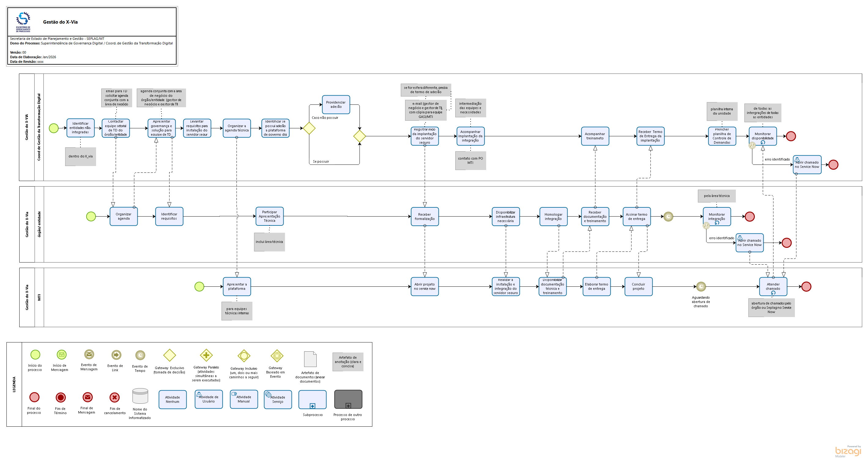Click the 'Abrir projeto no service now' task
The image size is (868, 461).
point(425,287)
